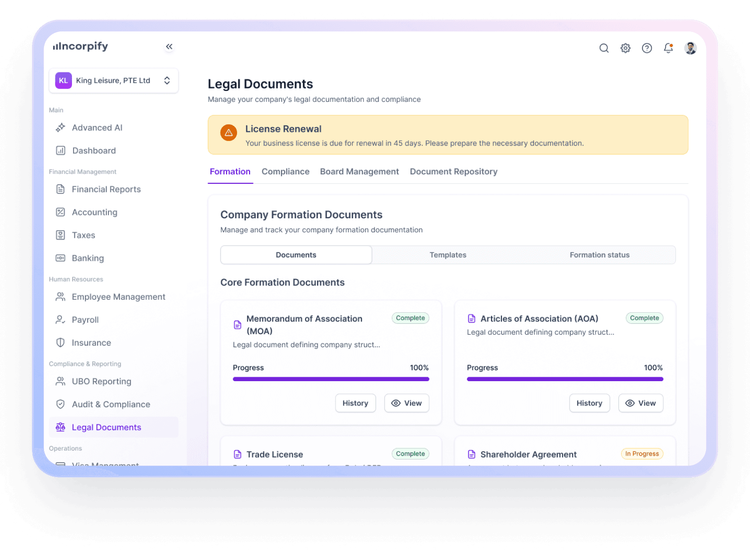View the Articles of Association document

tap(640, 403)
